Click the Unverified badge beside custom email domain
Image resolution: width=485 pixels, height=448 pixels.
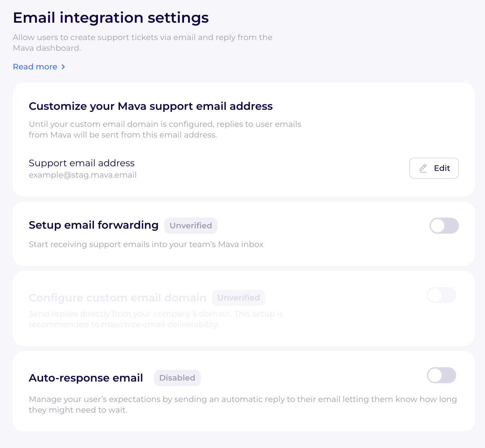[238, 298]
